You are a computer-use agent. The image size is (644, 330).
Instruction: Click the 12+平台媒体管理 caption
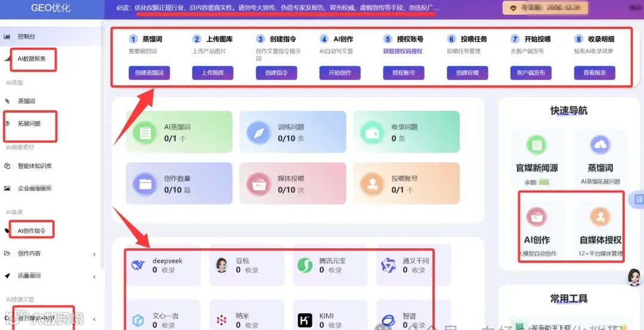pos(600,253)
